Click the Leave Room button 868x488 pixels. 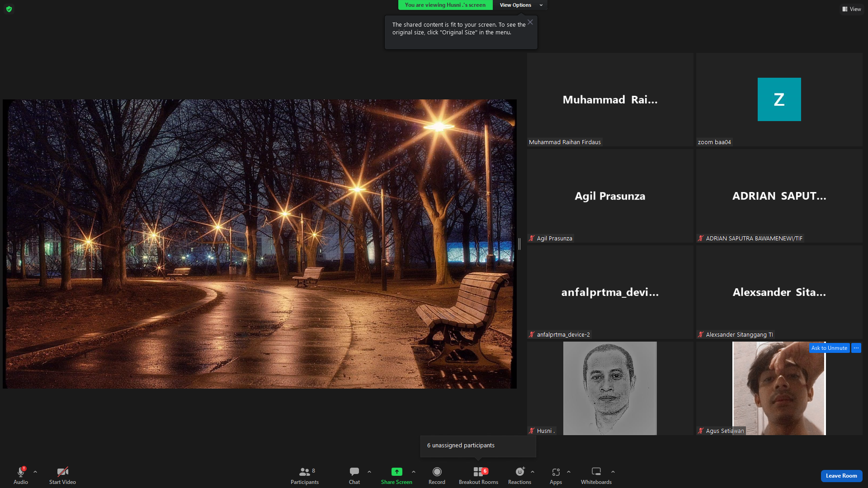click(841, 476)
